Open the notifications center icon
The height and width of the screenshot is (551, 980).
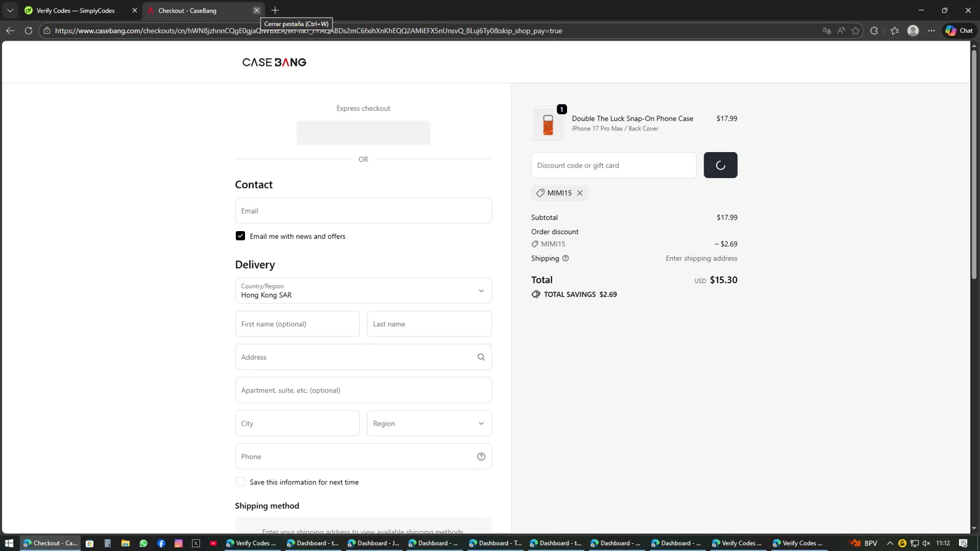point(964,543)
